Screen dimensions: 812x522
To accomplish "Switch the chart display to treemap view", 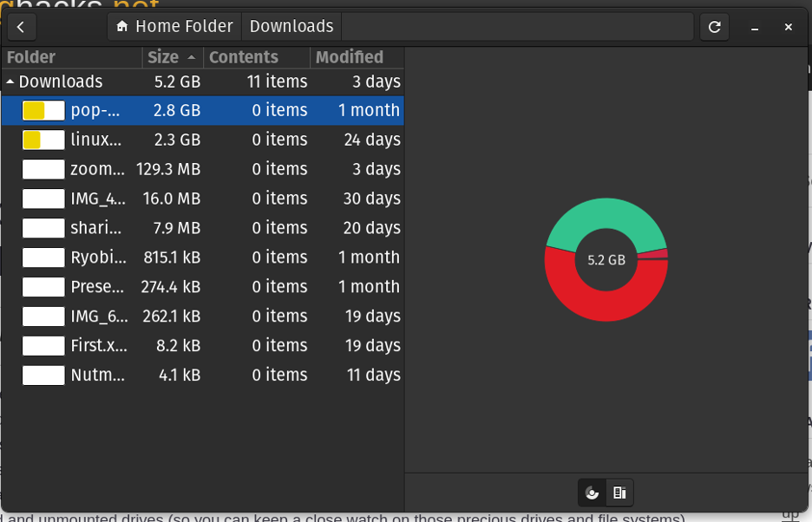I will coord(619,492).
